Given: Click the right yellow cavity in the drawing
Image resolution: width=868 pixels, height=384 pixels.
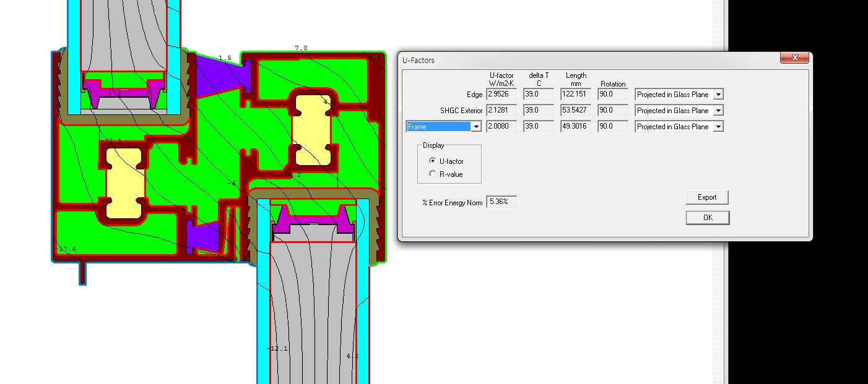Looking at the screenshot, I should [311, 129].
